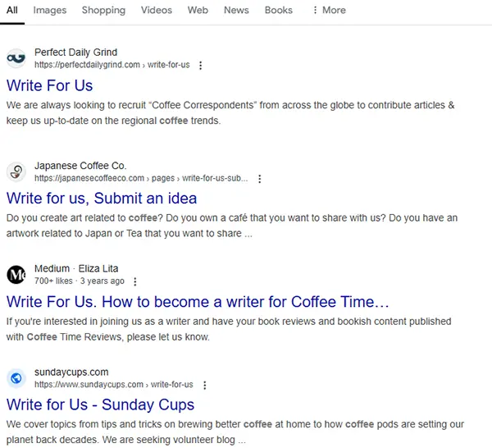Screen dimensions: 492x448
Task: Switch to the Images tab
Action: [x=50, y=11]
